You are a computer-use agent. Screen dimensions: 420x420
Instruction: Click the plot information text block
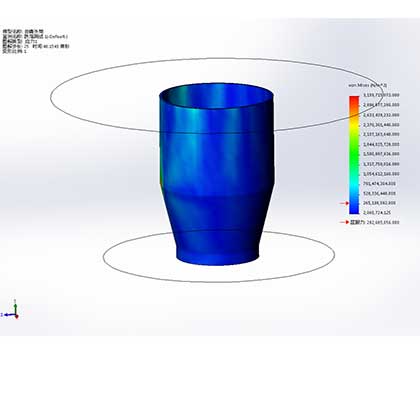[35, 41]
